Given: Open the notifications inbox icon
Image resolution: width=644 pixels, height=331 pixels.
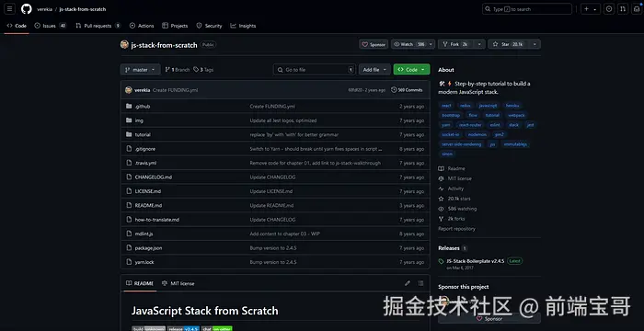Looking at the screenshot, I should (x=637, y=9).
